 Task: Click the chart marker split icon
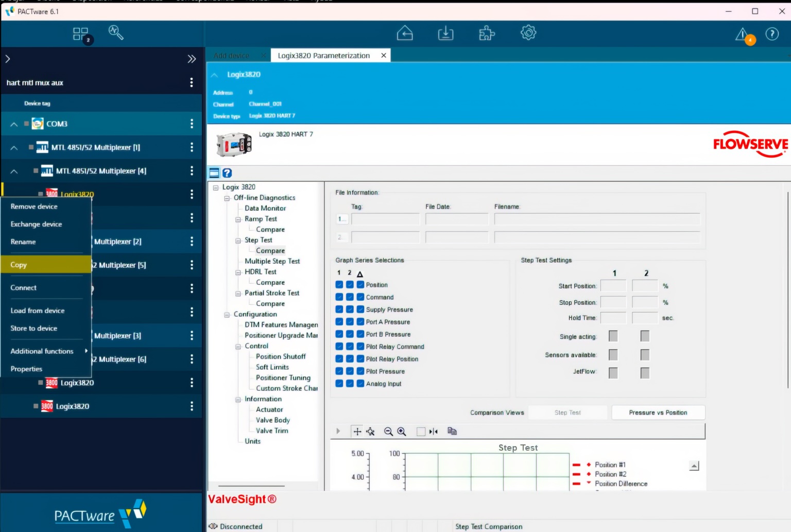(434, 432)
